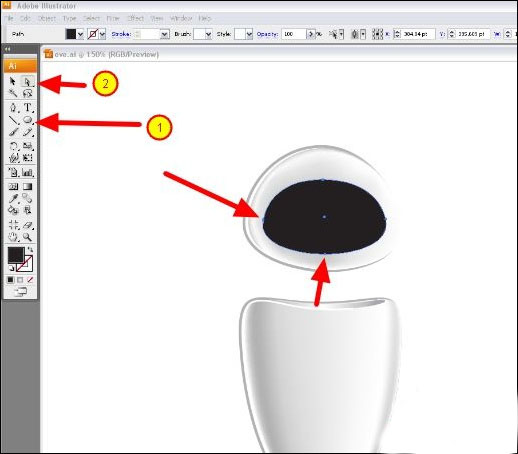The height and width of the screenshot is (454, 518).
Task: Click the Opacity value field
Action: (294, 34)
